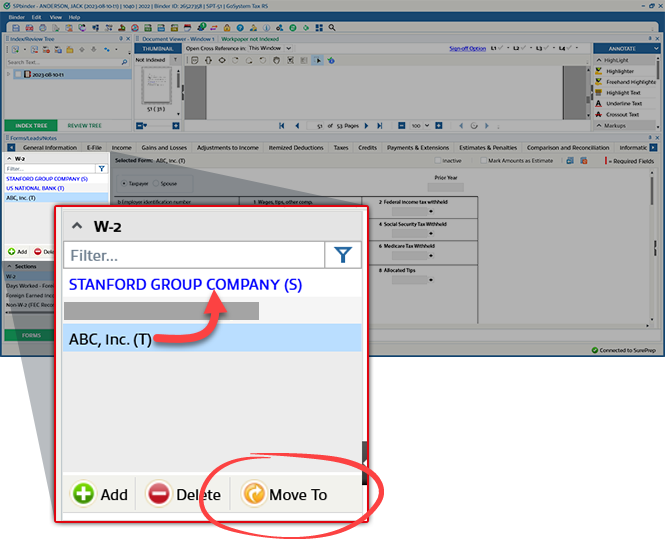The height and width of the screenshot is (545, 665).
Task: Click the magnifier search icon in main toolbar
Action: 332,28
